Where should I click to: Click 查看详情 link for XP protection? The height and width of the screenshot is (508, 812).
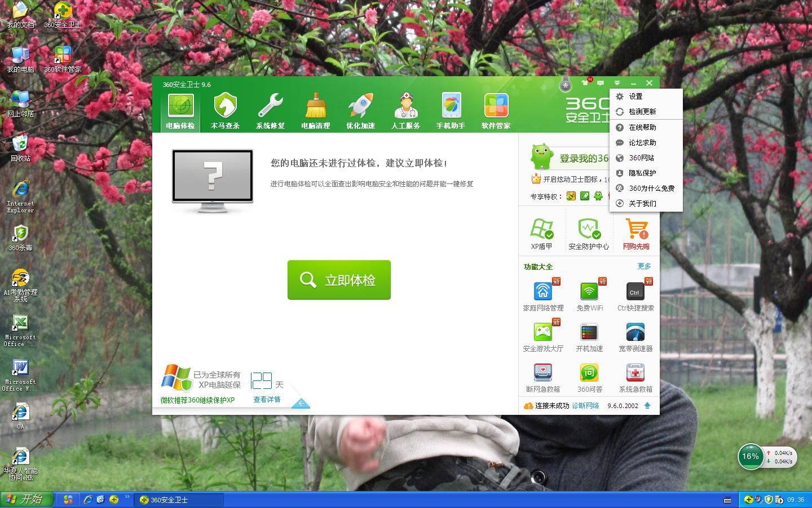267,400
